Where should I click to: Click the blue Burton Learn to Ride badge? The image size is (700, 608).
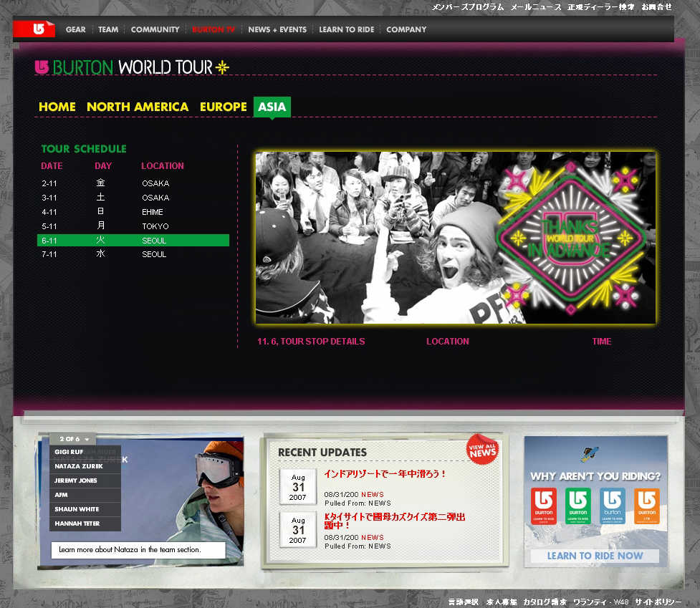[x=612, y=506]
